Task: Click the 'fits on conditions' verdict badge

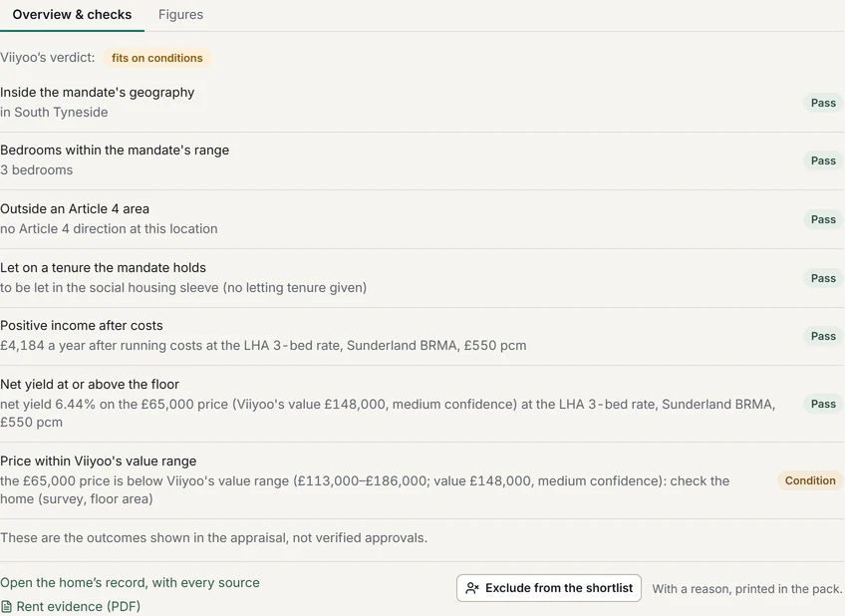Action: 156,58
